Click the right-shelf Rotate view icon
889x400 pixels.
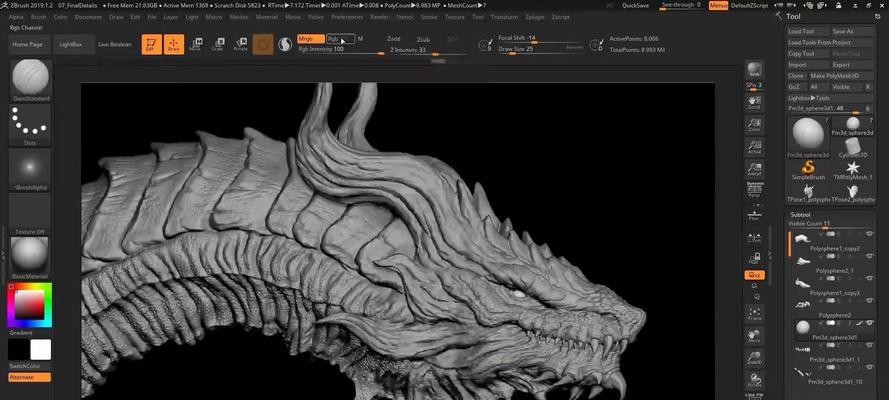point(754,380)
